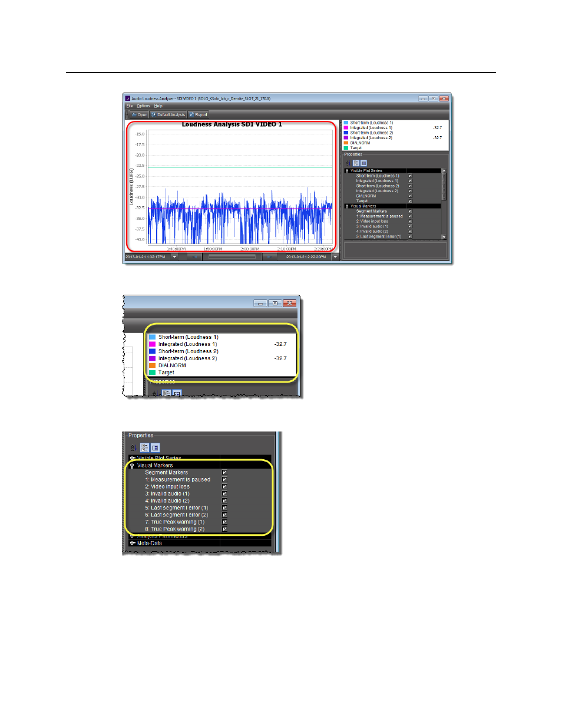Click Short-term (Loudness 2) blue swatch in enlarged legend
Viewport: 562px width, 728px height.
pyautogui.click(x=152, y=351)
